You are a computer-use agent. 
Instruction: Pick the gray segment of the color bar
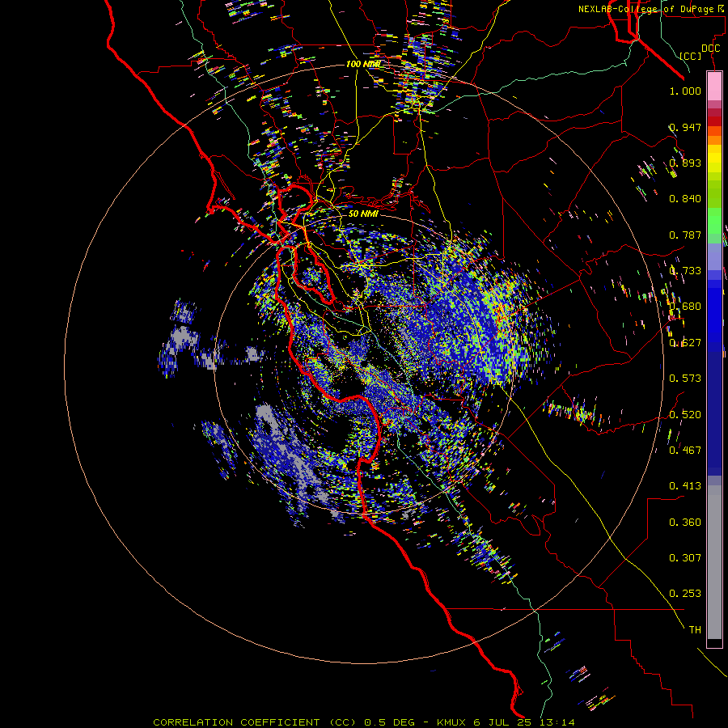point(714,562)
